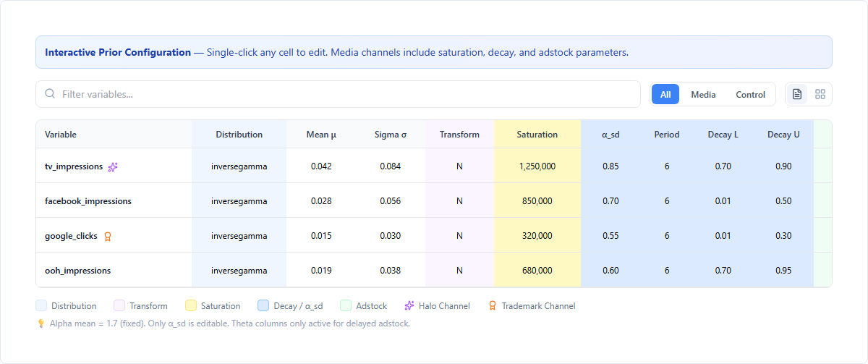Viewport: 868px width, 364px height.
Task: Edit tv_impressions Decay L value 0.70
Action: pos(723,166)
